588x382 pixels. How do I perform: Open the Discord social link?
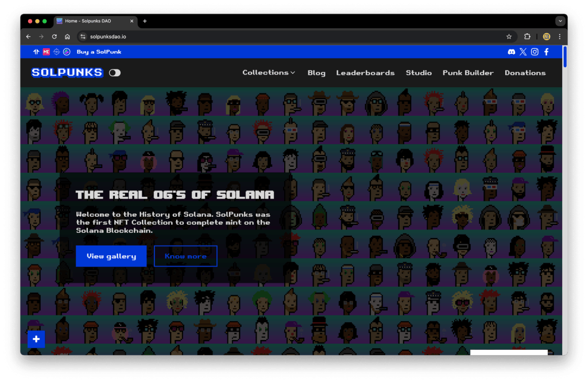pyautogui.click(x=511, y=52)
